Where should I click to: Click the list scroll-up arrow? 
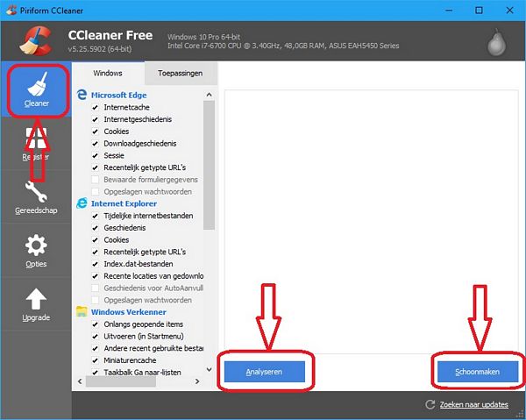[x=209, y=95]
